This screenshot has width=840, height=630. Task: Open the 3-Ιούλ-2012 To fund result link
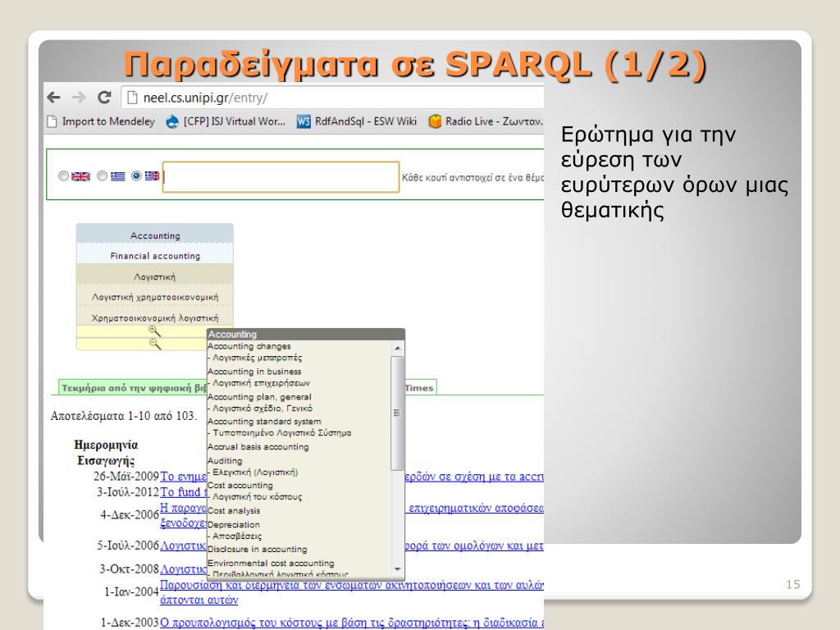coord(184,492)
